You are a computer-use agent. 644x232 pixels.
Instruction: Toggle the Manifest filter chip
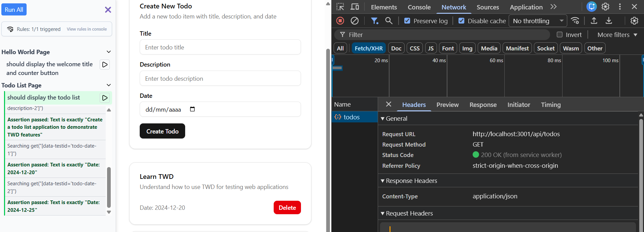coord(517,48)
